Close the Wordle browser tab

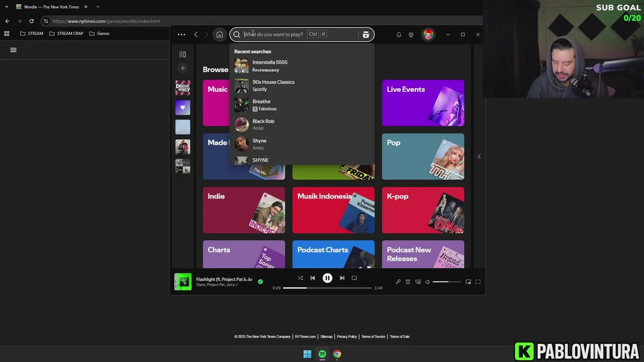[86, 7]
